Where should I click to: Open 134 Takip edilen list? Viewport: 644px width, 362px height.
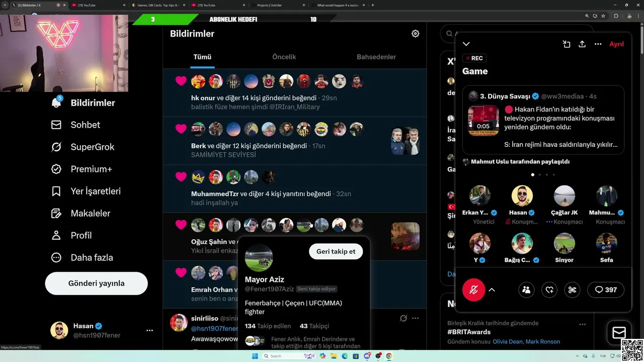coord(268,326)
